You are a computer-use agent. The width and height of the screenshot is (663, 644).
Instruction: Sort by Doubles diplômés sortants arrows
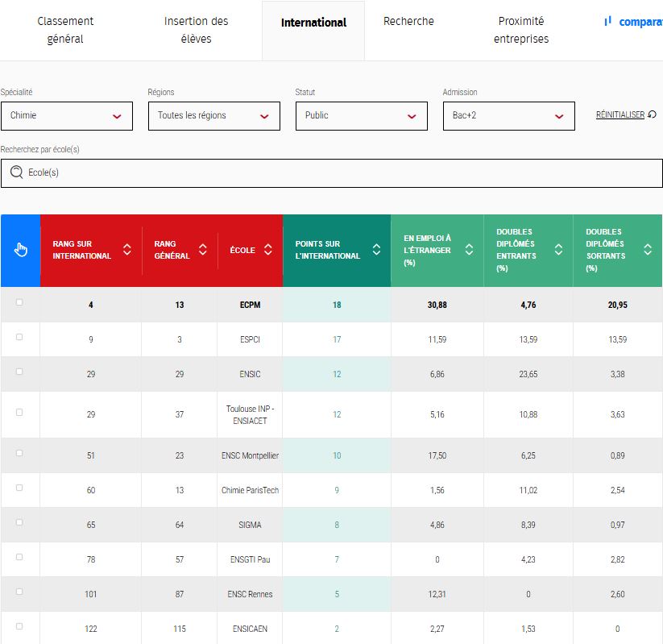pyautogui.click(x=648, y=250)
